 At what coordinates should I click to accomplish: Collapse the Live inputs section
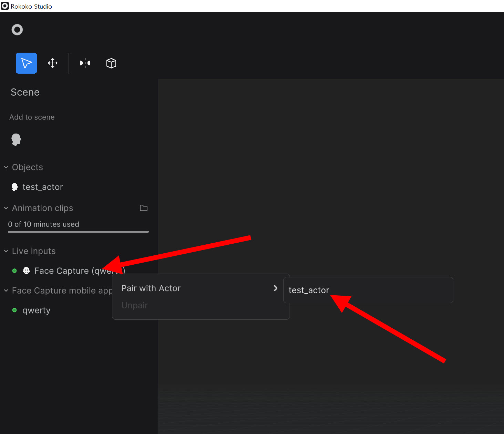[6, 251]
